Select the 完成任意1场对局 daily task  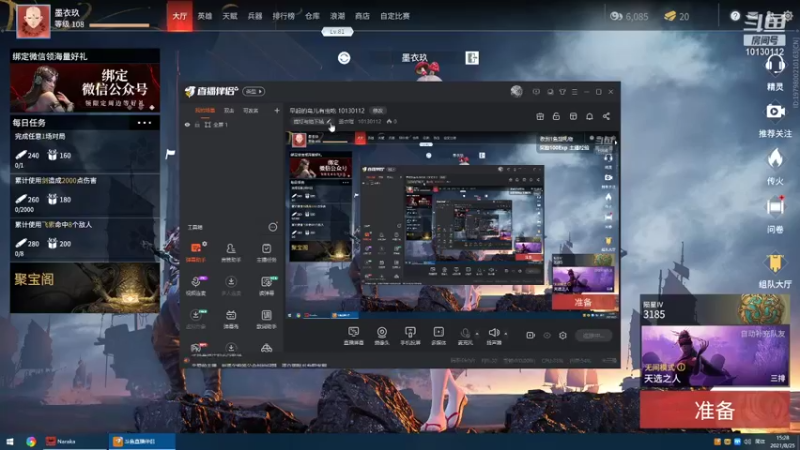click(x=85, y=151)
